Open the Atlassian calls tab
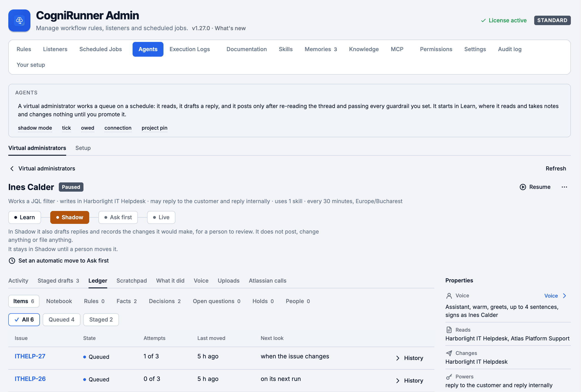The image size is (581, 392). click(x=267, y=281)
